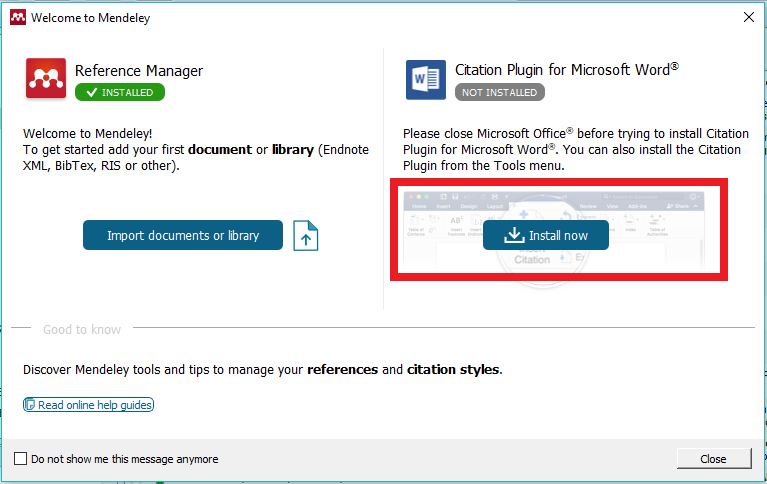Click the upload document file icon
This screenshot has width=767, height=484.
[x=306, y=235]
